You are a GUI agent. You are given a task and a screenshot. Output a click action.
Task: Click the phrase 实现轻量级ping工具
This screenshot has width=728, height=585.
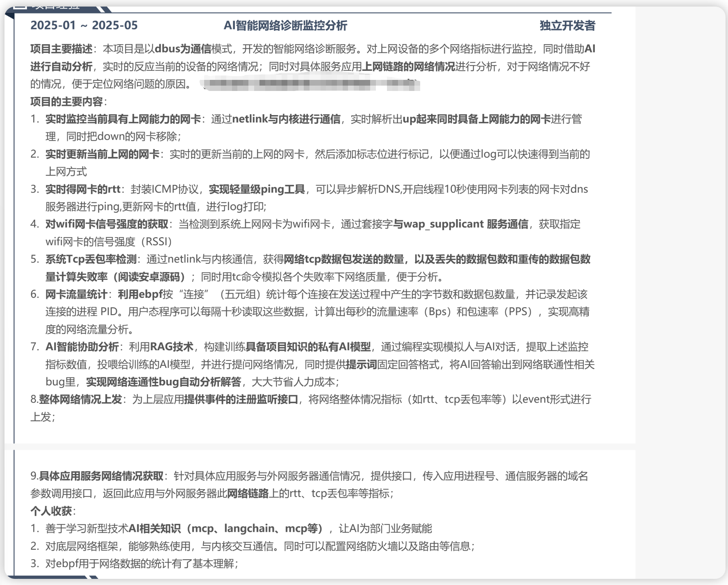click(x=257, y=189)
